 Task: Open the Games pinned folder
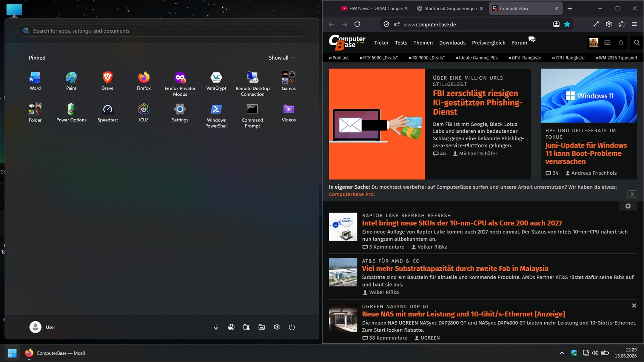(289, 81)
